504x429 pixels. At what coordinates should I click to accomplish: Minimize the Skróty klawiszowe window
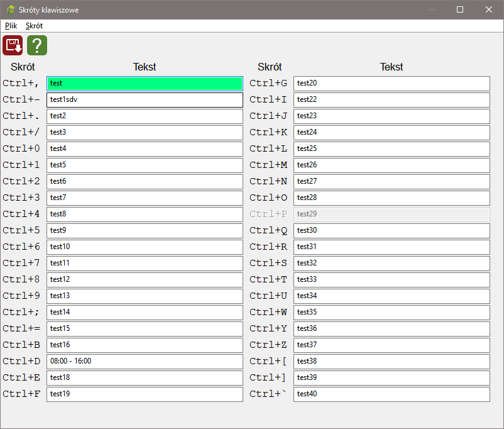point(431,9)
